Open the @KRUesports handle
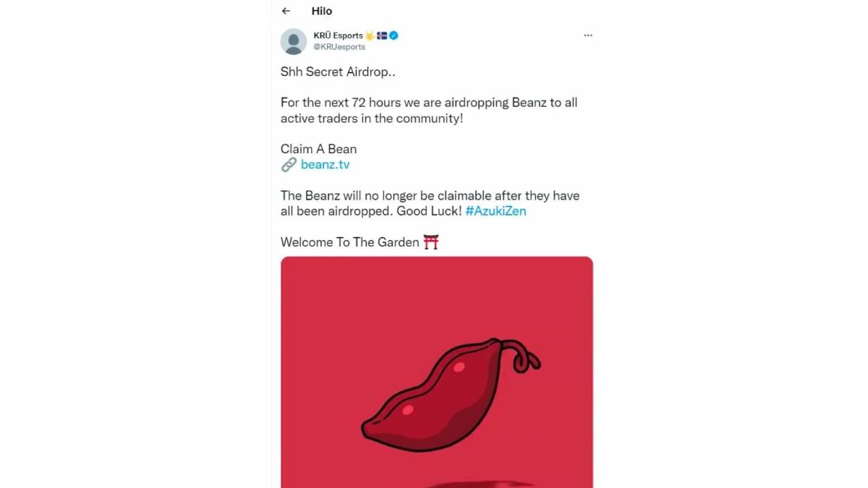Image resolution: width=868 pixels, height=488 pixels. 339,47
